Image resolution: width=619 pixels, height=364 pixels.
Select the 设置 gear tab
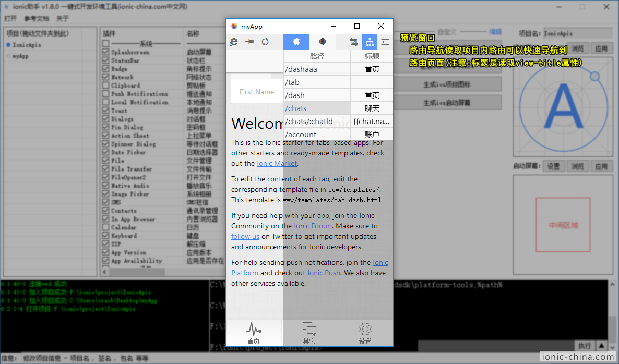365,333
